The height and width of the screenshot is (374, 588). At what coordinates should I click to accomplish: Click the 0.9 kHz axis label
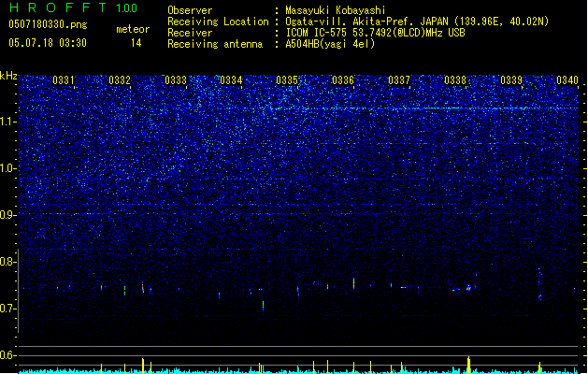click(7, 215)
